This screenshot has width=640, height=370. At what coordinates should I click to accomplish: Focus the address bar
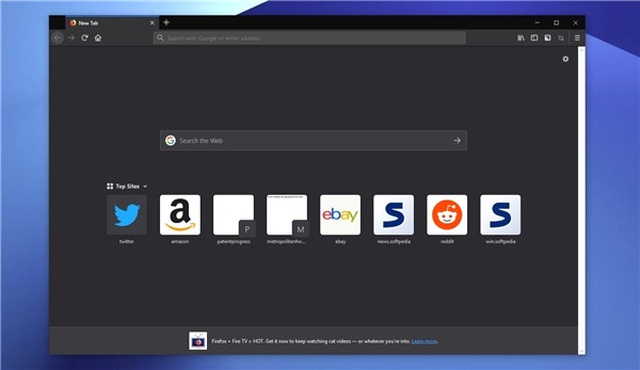309,38
